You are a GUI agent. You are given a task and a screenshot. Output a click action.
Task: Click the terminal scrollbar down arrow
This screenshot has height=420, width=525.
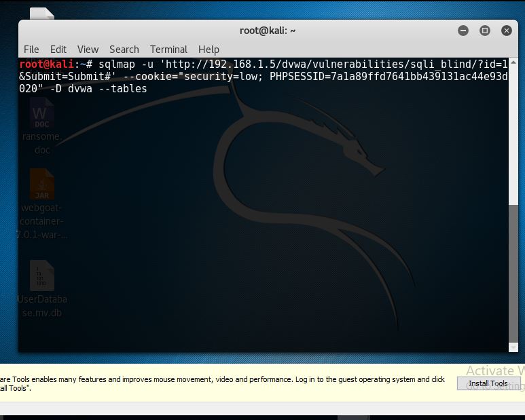pyautogui.click(x=513, y=347)
